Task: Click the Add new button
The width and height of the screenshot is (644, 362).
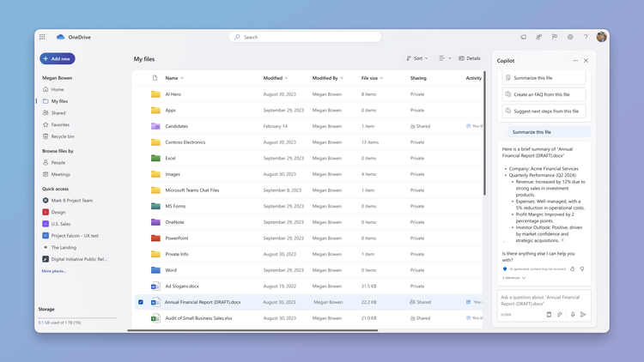Action: (x=57, y=58)
